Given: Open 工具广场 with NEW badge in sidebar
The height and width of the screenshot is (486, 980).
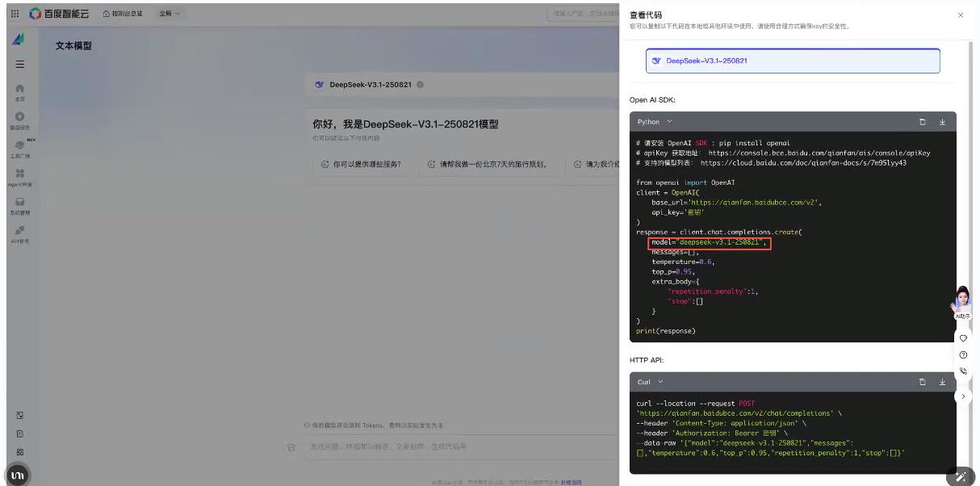Looking at the screenshot, I should click(x=20, y=149).
